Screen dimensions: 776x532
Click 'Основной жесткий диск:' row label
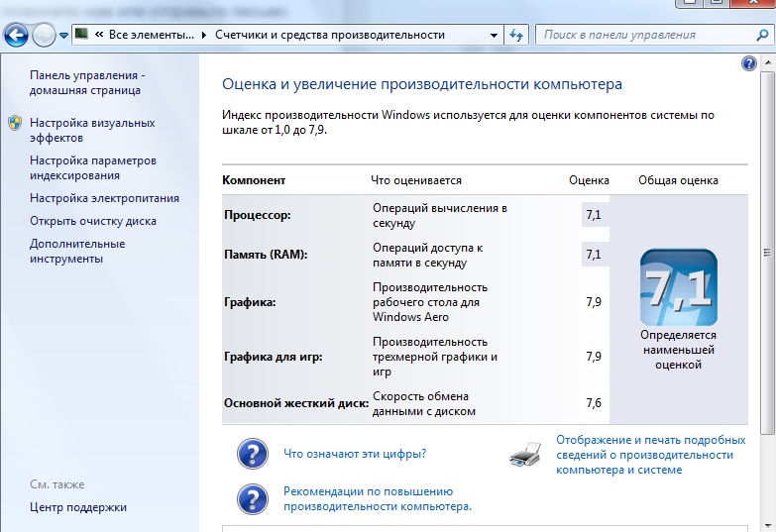296,403
